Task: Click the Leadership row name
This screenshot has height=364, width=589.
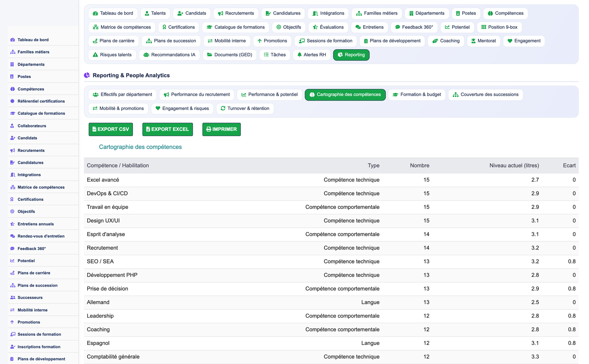Action: click(x=100, y=316)
